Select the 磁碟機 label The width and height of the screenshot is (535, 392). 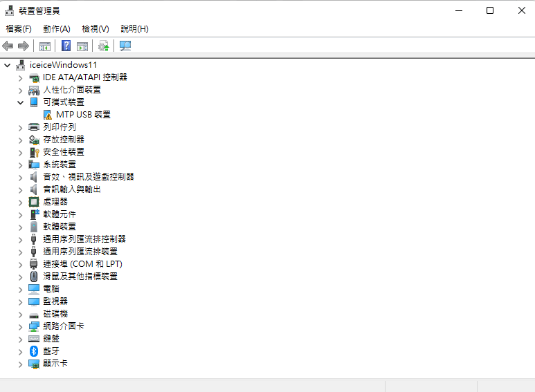[x=55, y=314]
